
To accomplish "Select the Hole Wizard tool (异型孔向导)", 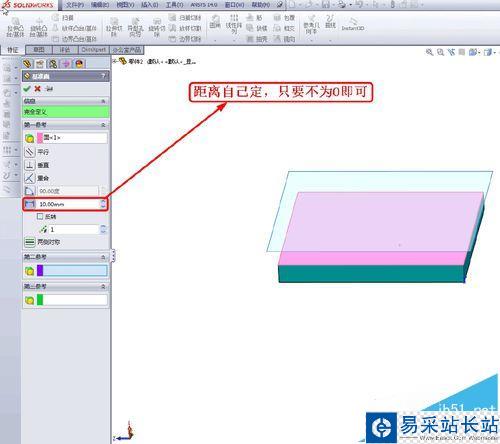I will (x=135, y=27).
